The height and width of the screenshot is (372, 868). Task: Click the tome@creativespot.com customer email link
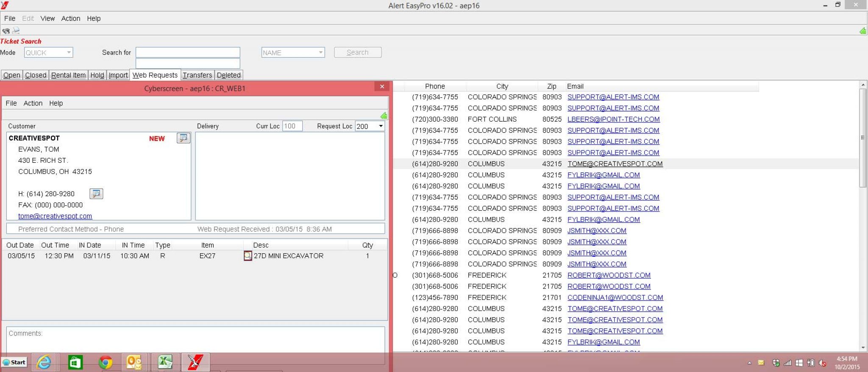(x=55, y=216)
